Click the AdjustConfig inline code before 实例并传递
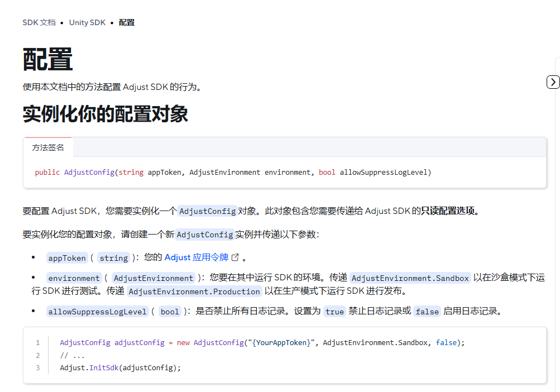This screenshot has height=392, width=560. 205,235
